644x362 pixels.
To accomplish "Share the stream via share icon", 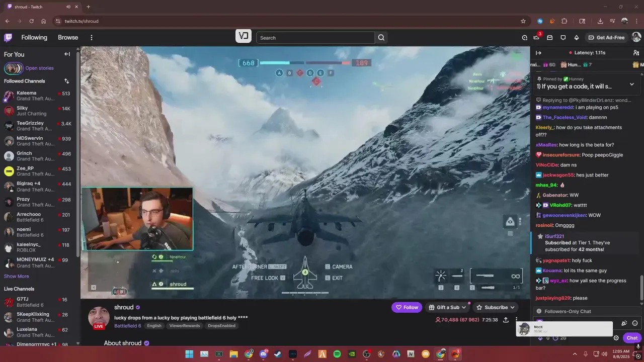I will (x=506, y=320).
